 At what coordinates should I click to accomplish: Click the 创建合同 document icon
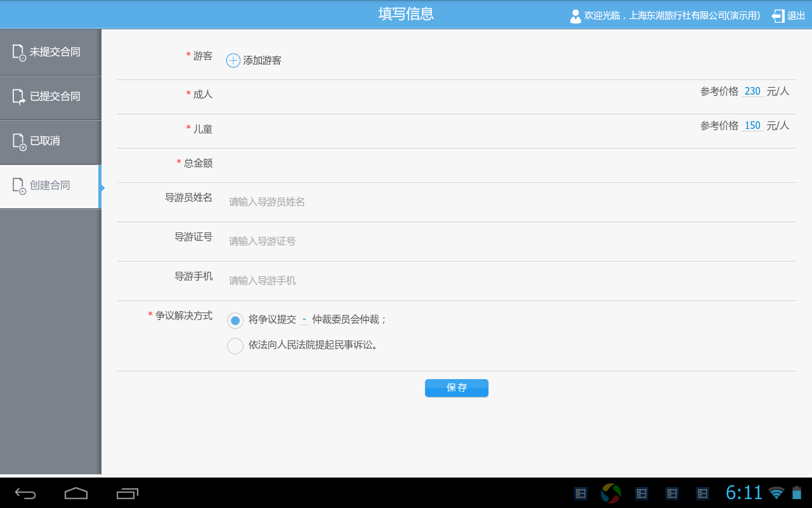(19, 185)
